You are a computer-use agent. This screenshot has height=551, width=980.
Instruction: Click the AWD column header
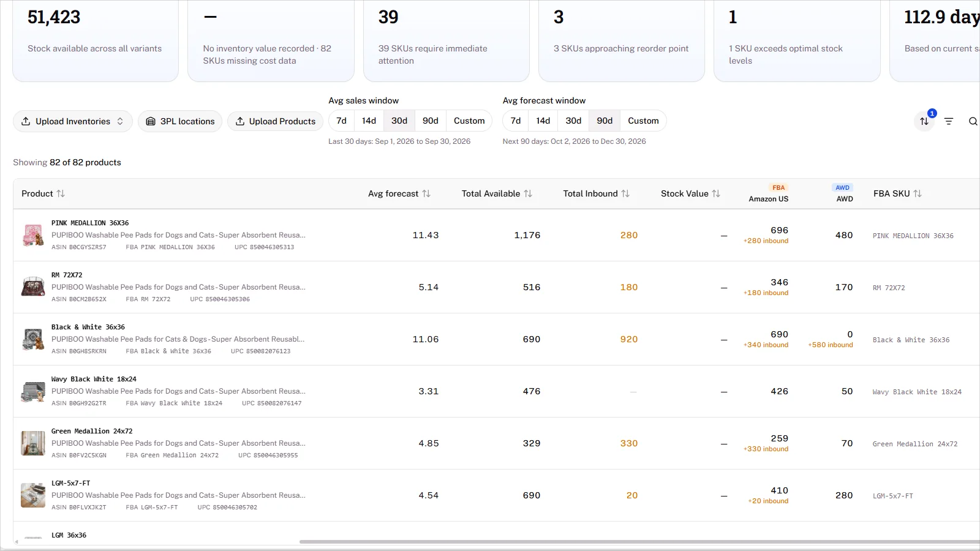pyautogui.click(x=843, y=193)
